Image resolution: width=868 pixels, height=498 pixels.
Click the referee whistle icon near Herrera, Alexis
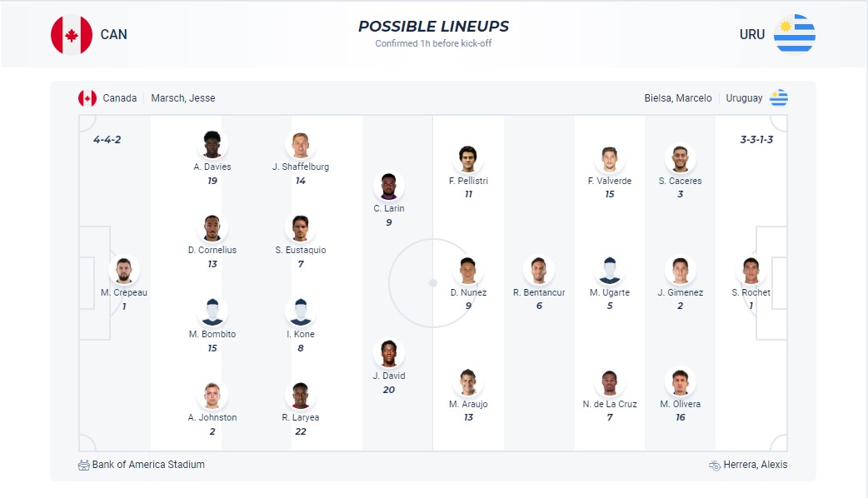tap(714, 465)
